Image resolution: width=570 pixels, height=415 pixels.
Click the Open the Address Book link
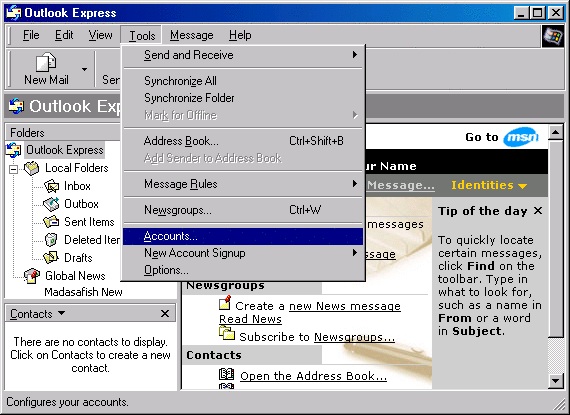[313, 376]
